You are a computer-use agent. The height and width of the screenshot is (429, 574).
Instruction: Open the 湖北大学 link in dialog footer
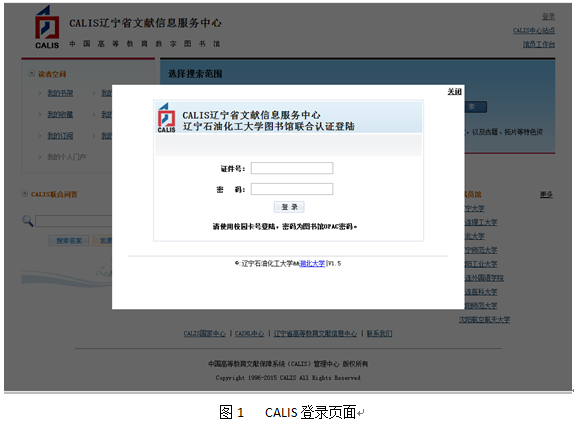click(312, 264)
